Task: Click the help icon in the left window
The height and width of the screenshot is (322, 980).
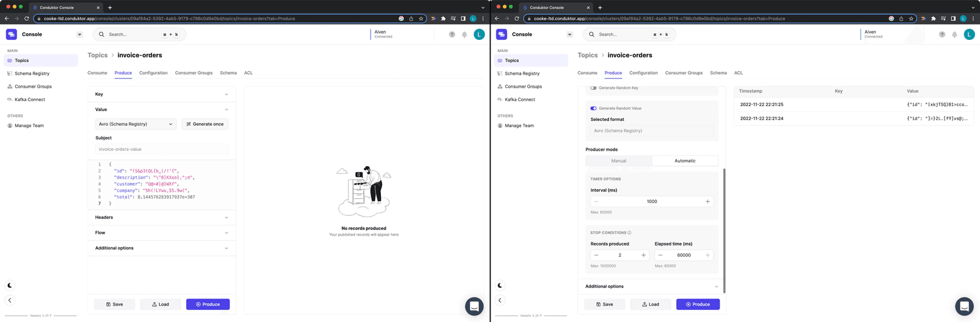Action: [x=452, y=34]
